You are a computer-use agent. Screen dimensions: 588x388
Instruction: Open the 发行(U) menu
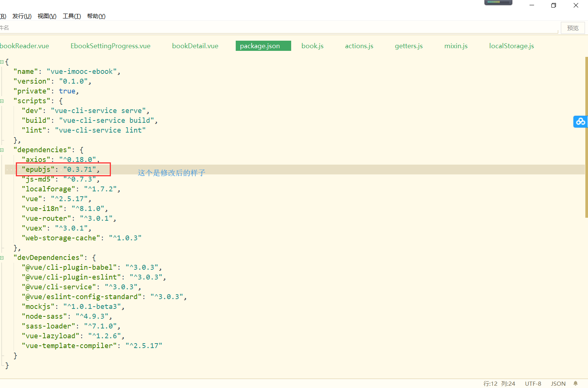(22, 16)
